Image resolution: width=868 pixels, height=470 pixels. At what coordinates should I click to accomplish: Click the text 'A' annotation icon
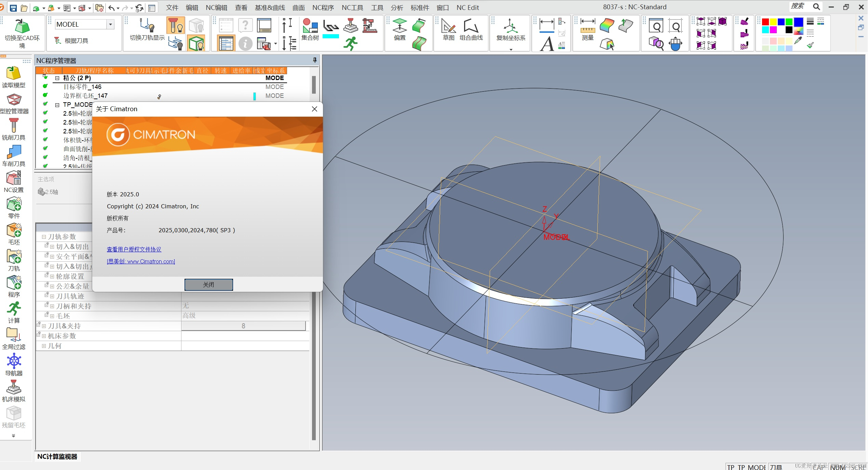click(x=547, y=44)
